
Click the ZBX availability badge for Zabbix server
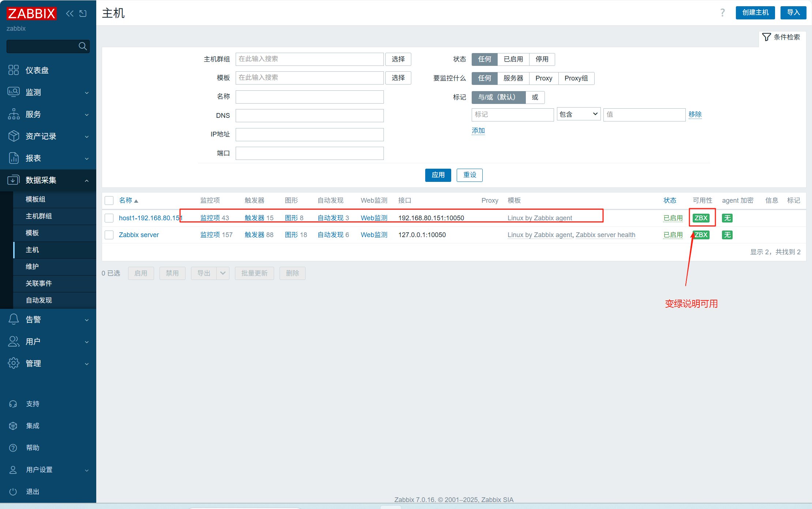(x=701, y=235)
